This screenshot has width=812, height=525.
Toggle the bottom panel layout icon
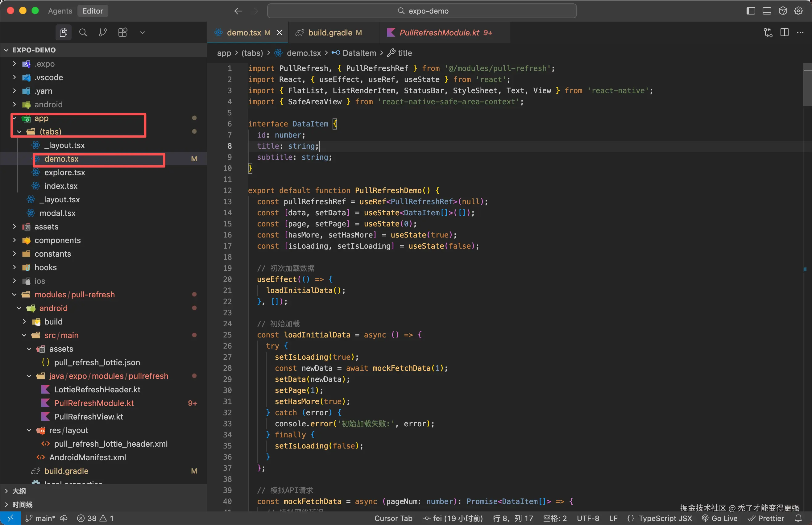tap(767, 11)
